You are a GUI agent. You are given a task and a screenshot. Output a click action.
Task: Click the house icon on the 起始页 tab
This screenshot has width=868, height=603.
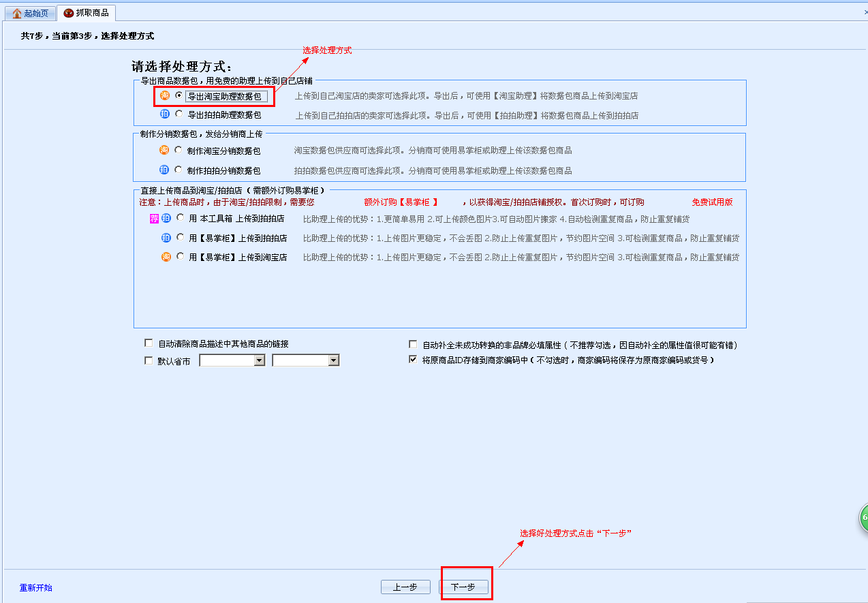[x=17, y=14]
